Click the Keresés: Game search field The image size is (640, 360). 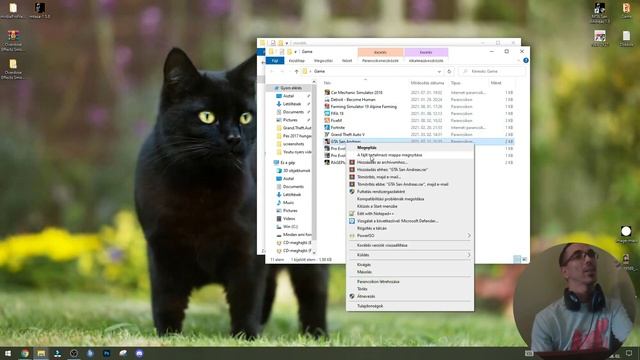coord(492,71)
